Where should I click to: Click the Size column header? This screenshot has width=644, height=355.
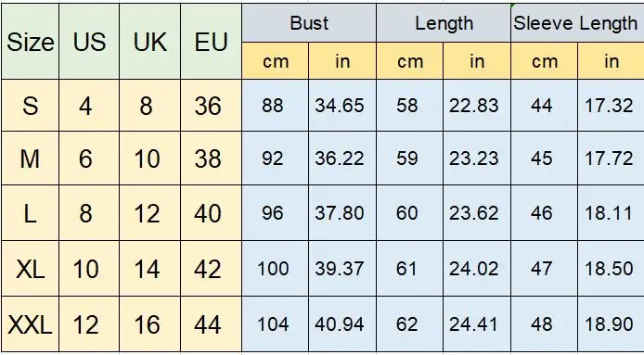pos(30,41)
